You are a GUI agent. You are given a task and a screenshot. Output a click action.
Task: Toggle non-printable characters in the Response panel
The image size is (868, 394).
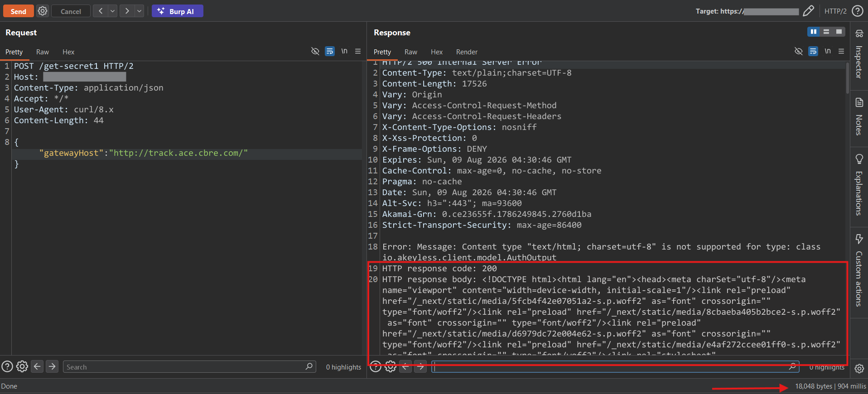tap(799, 51)
